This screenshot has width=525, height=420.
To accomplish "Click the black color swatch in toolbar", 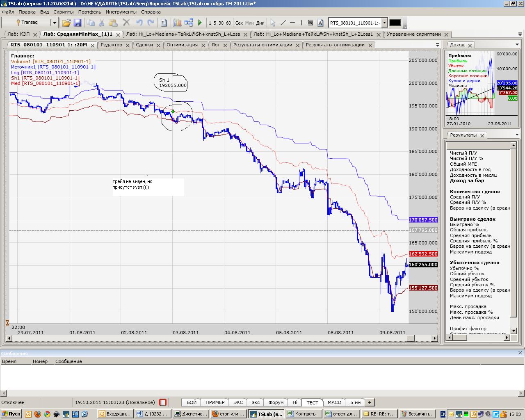I will pyautogui.click(x=395, y=23).
